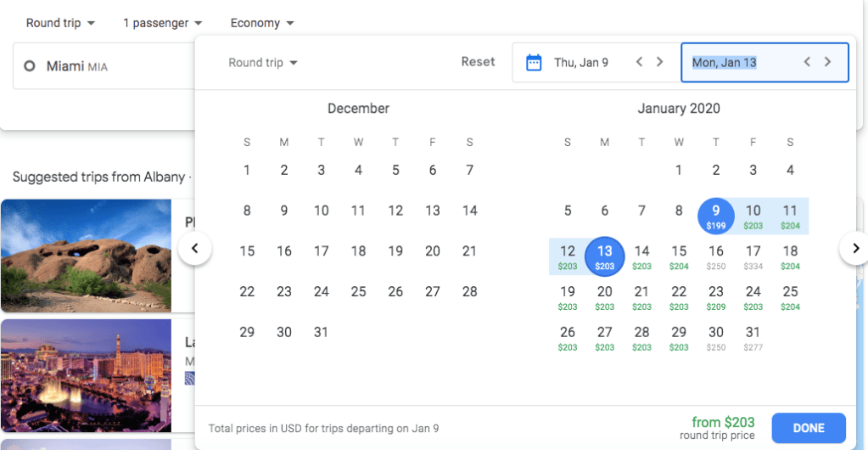Click the origin circle icon beside Miami
The image size is (868, 450).
pyautogui.click(x=30, y=66)
